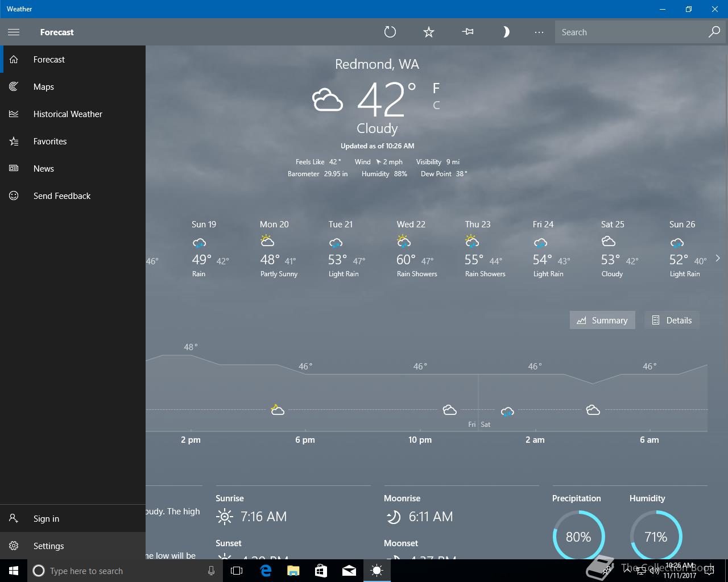Open the News section

73,168
